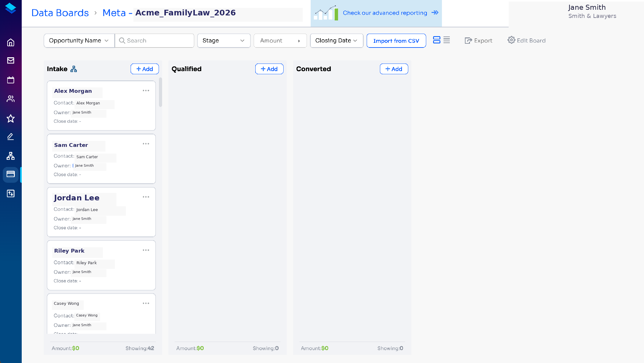Add a card to Converted column
Image resolution: width=644 pixels, height=363 pixels.
click(x=394, y=69)
